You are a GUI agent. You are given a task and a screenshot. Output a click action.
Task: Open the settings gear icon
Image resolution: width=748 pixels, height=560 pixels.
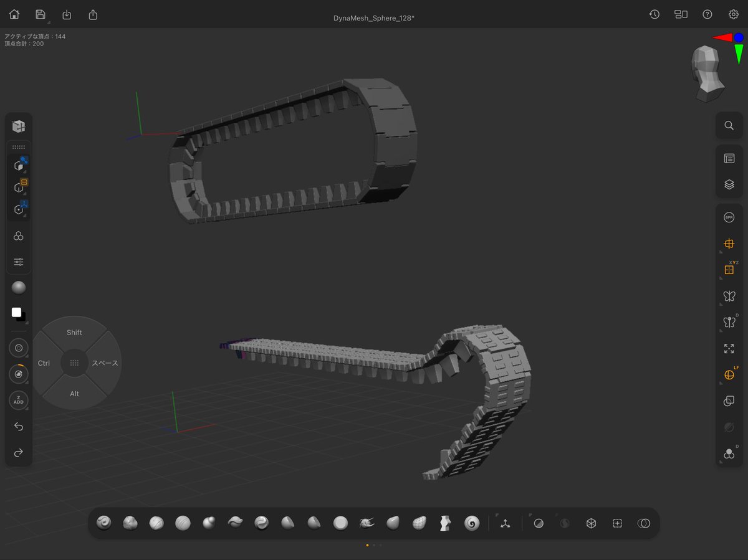(x=734, y=14)
